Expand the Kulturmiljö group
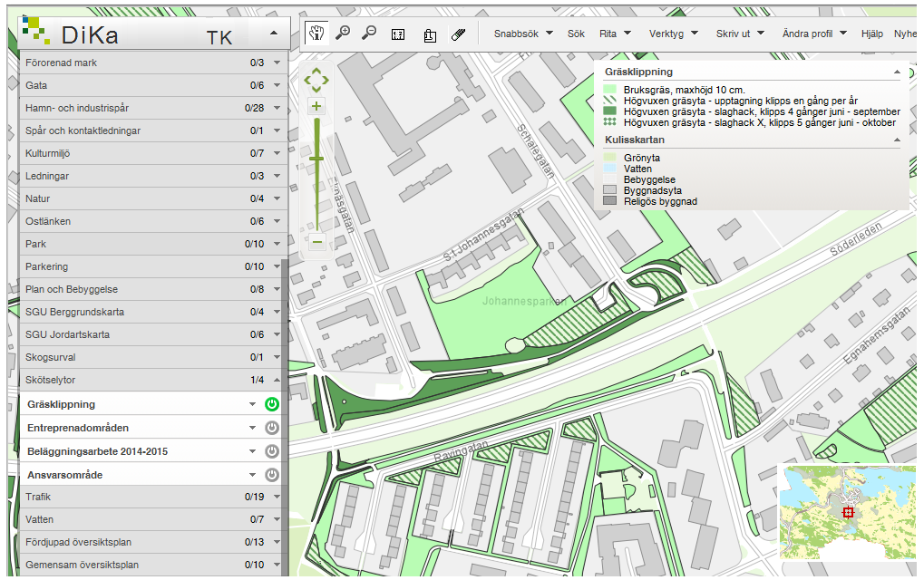Viewport: 924px width, 580px height. click(x=277, y=153)
